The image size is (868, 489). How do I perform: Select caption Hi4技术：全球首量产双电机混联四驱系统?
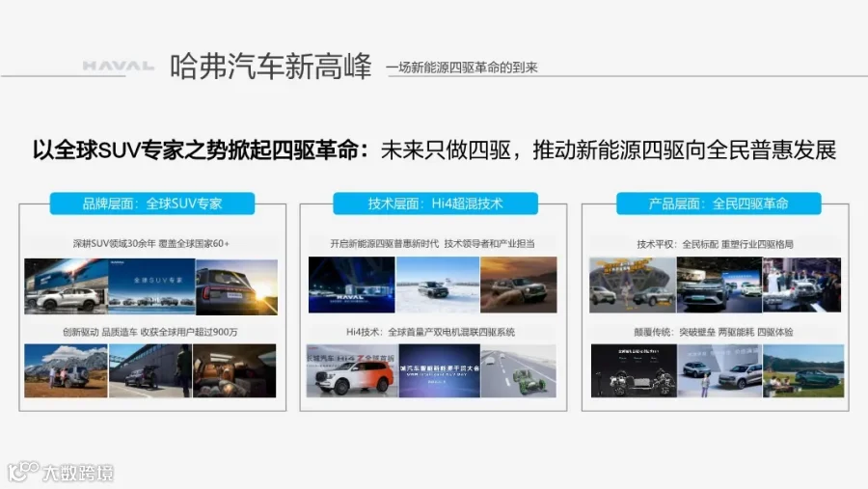[x=430, y=332]
